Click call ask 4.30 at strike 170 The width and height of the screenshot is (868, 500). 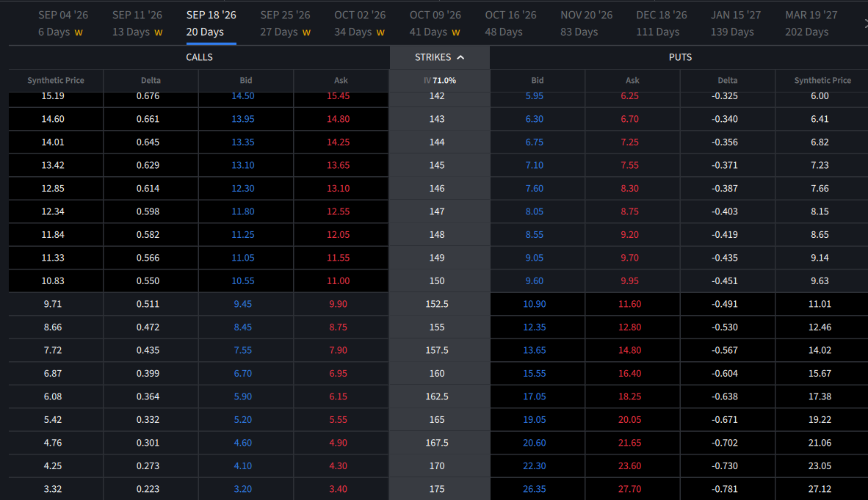(339, 466)
